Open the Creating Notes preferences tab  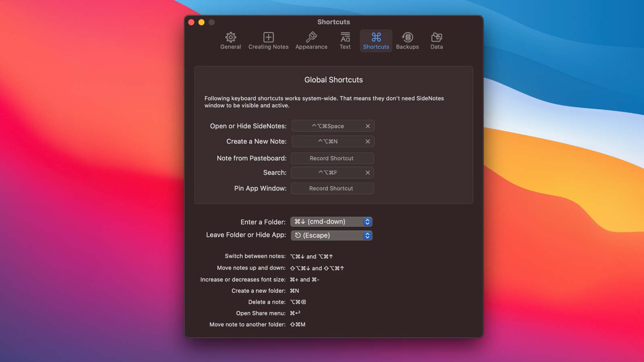click(x=268, y=41)
